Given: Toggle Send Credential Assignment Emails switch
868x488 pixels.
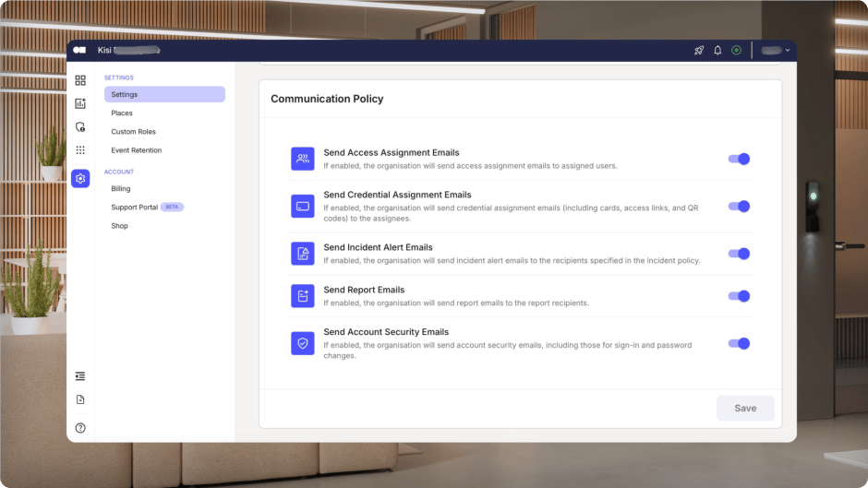Looking at the screenshot, I should [739, 207].
